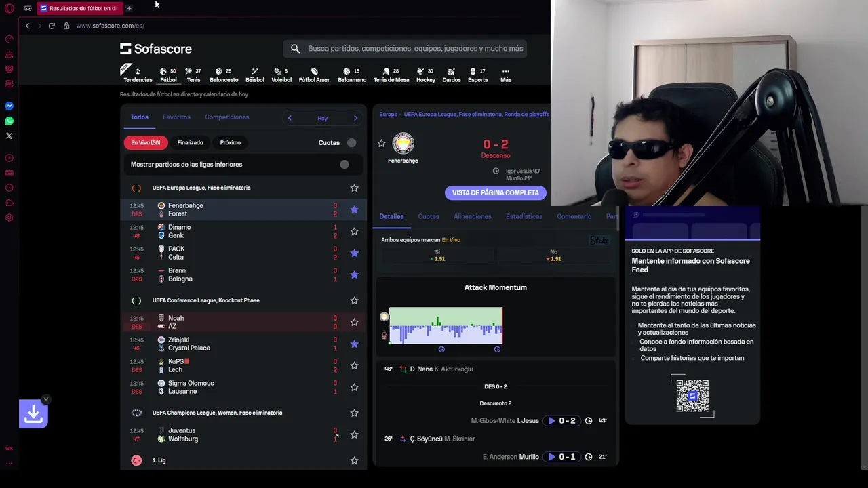Image resolution: width=868 pixels, height=488 pixels.
Task: Pin the 1. Lig competition star
Action: coord(354,460)
